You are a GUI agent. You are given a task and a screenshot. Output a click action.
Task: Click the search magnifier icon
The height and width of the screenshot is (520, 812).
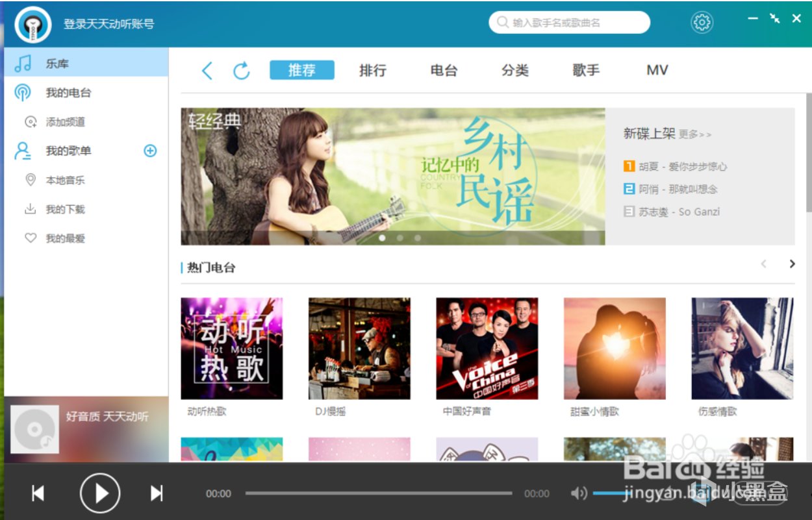click(x=502, y=22)
